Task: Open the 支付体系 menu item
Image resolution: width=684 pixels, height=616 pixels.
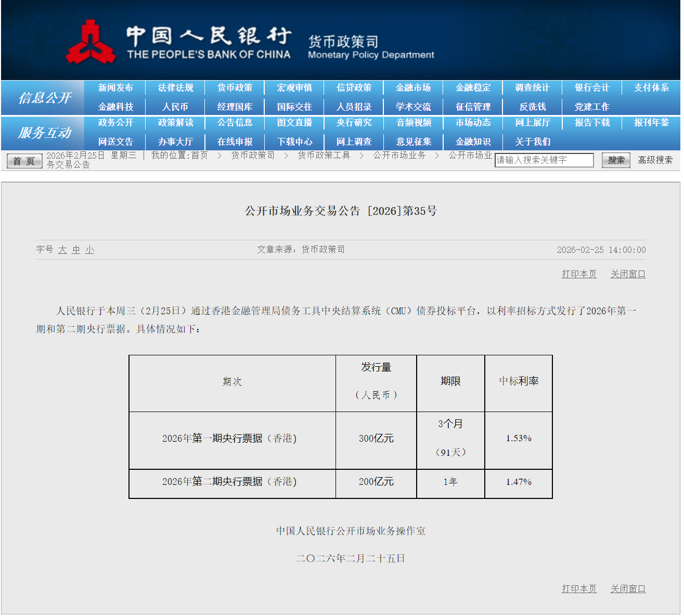Action: pyautogui.click(x=651, y=88)
